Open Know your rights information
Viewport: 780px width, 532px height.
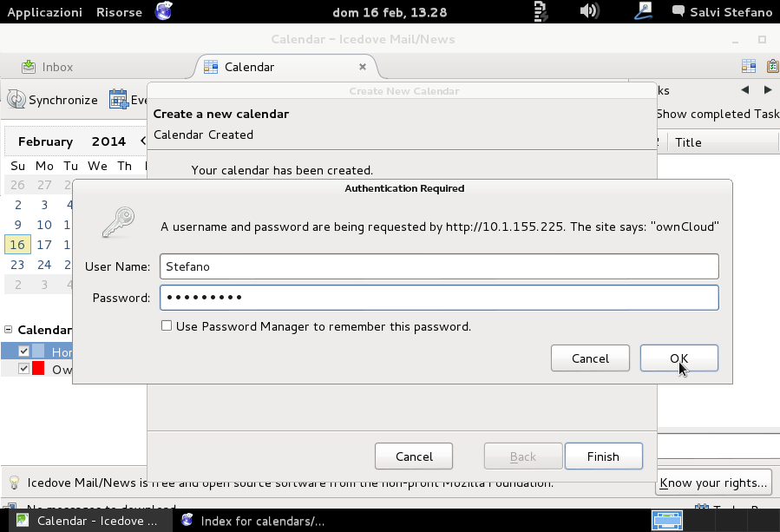(x=713, y=483)
